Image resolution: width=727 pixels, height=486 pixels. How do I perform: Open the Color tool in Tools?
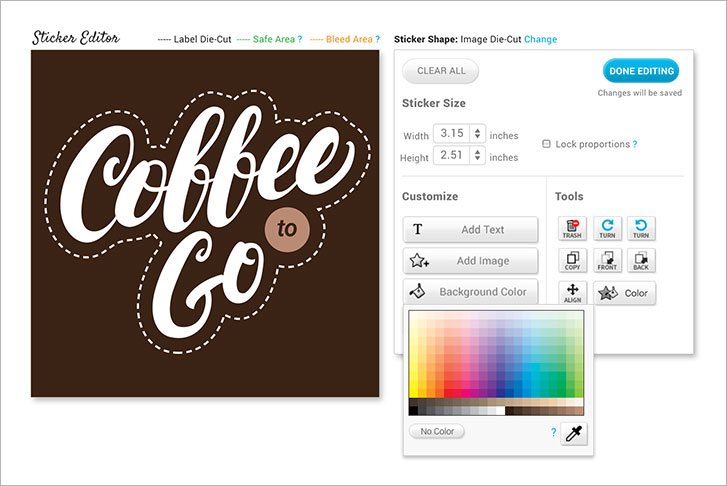[625, 293]
